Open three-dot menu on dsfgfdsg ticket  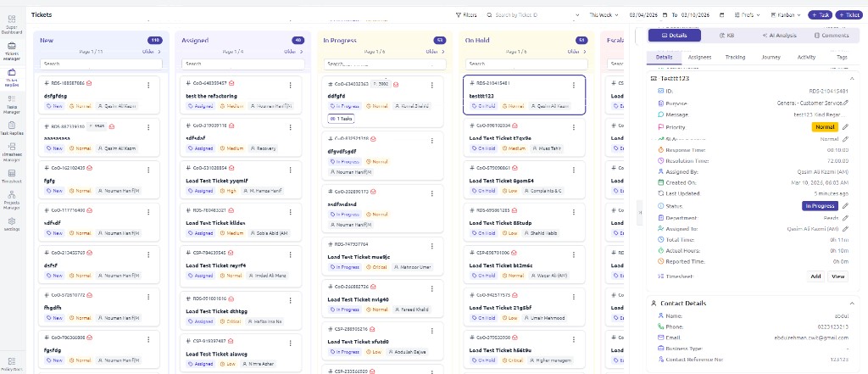coord(149,84)
